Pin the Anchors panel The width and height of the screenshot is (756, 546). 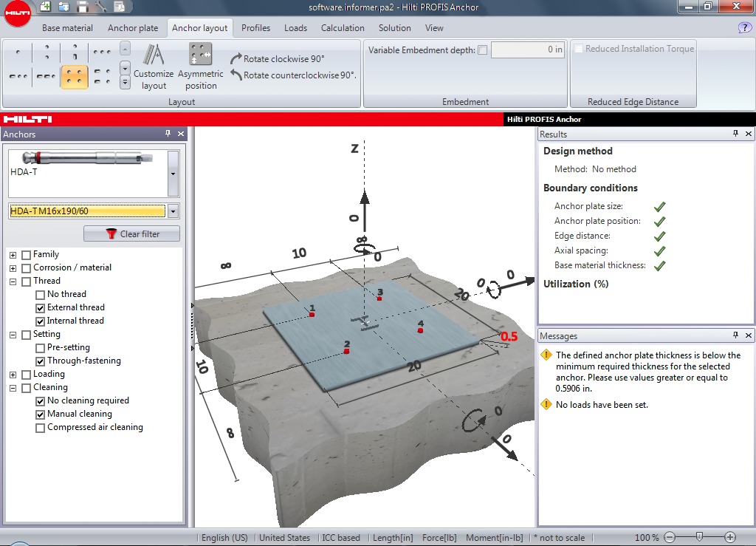pyautogui.click(x=168, y=134)
